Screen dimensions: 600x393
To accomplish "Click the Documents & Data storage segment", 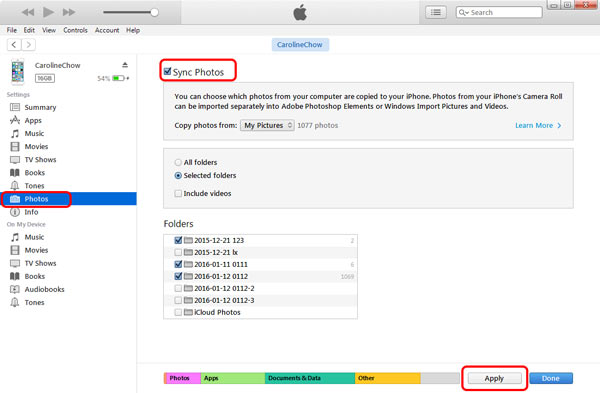I will [310, 378].
